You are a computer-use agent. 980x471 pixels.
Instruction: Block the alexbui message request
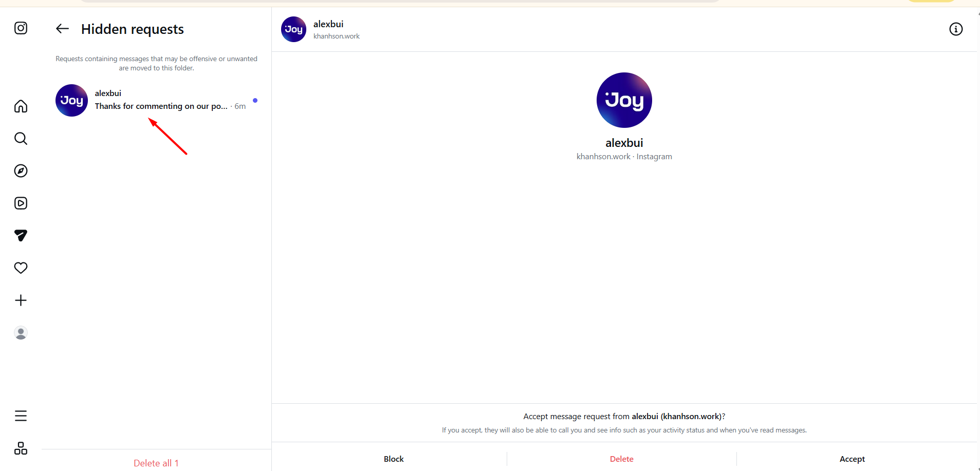(394, 459)
